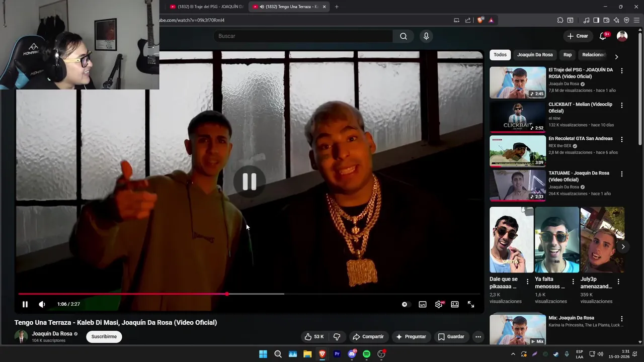Screen dimensions: 644x362
Task: Open Spotify from the taskbar
Action: point(366,354)
